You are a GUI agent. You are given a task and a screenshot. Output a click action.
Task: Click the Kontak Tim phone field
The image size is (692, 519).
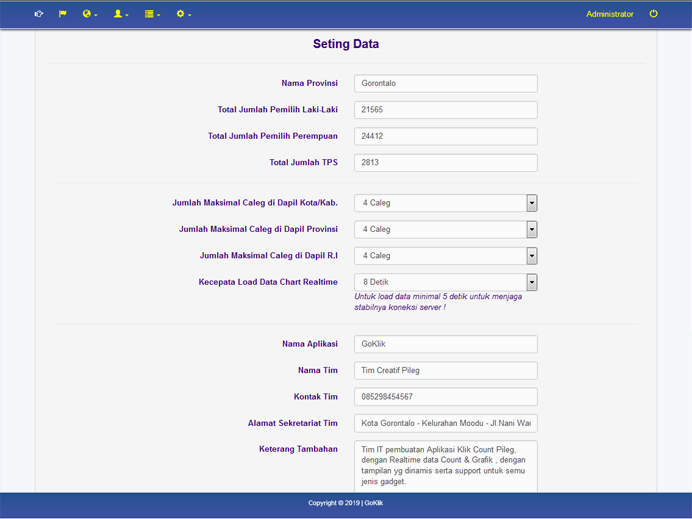[445, 397]
